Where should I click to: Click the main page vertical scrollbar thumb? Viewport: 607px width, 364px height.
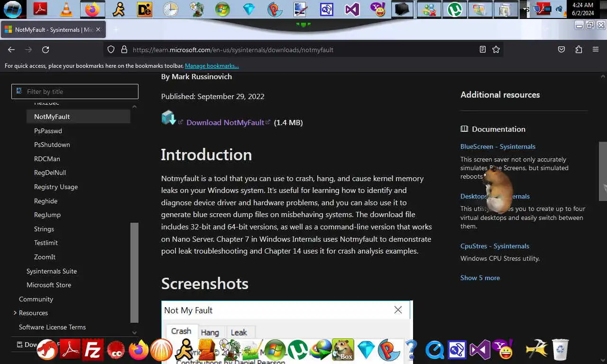point(603,171)
